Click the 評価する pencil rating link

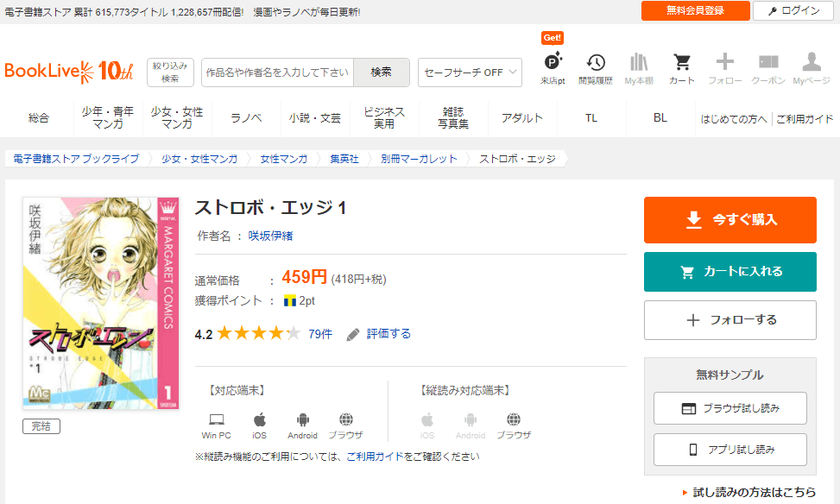[x=379, y=334]
